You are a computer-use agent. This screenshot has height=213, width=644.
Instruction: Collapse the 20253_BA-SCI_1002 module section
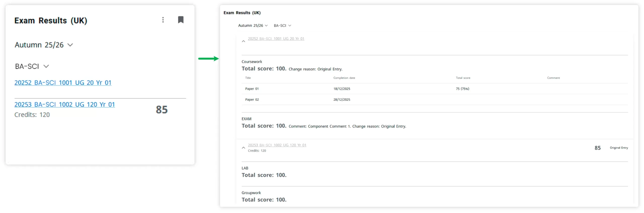pyautogui.click(x=243, y=148)
